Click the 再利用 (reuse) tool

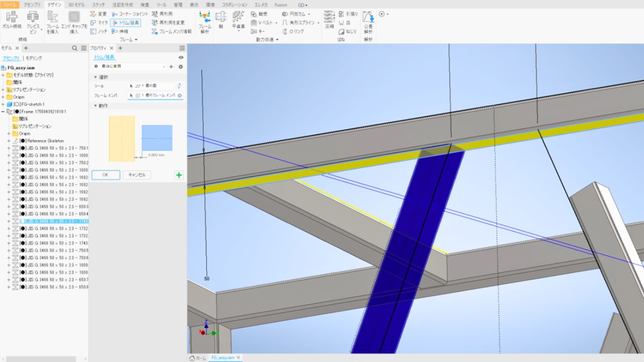(162, 14)
